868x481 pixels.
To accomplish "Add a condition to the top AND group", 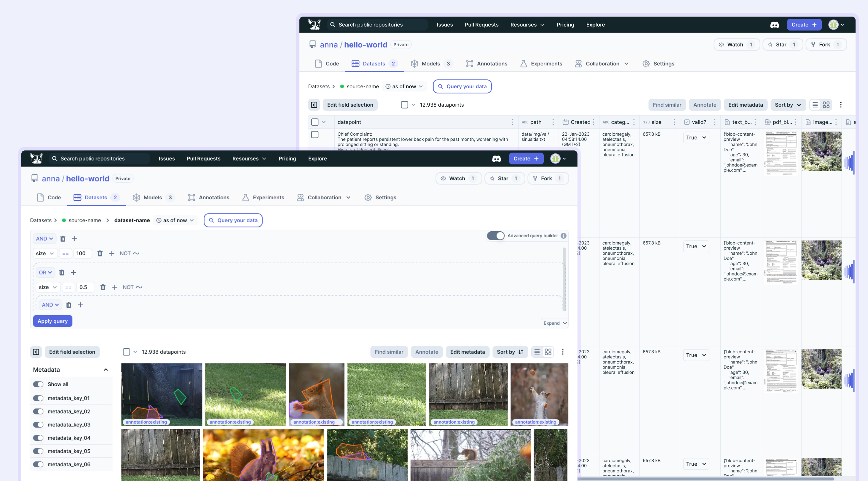I will 74,239.
